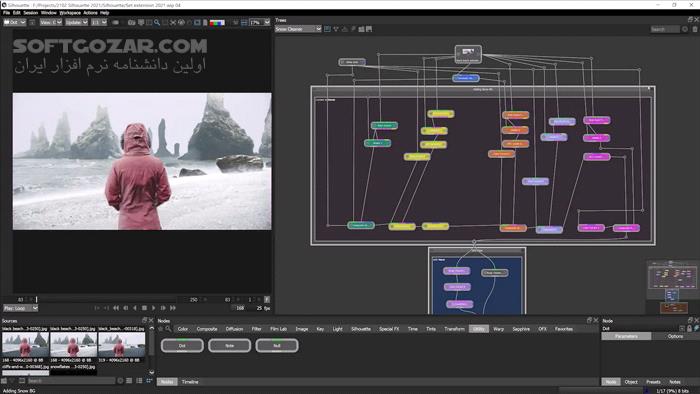Open the viewer node dropdown showing Dot

tap(15, 22)
